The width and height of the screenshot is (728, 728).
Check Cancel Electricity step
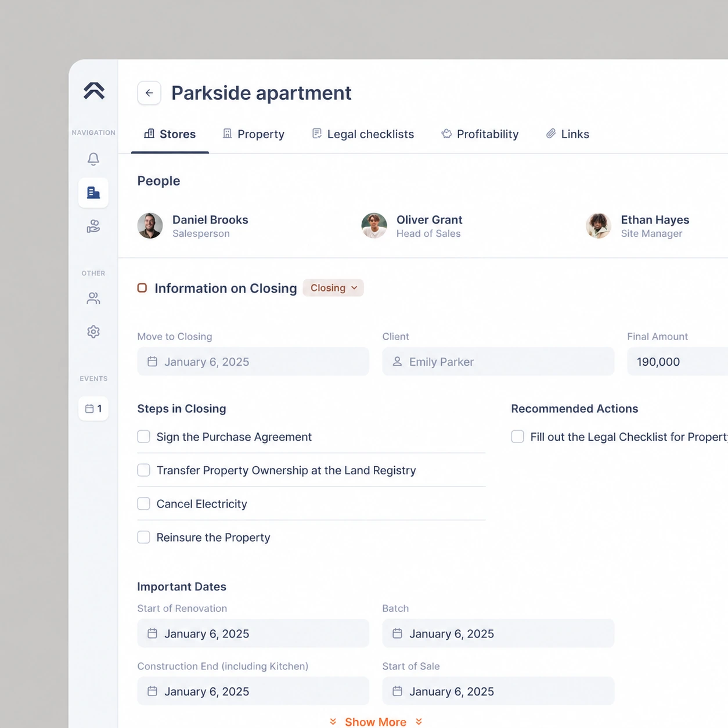point(143,504)
